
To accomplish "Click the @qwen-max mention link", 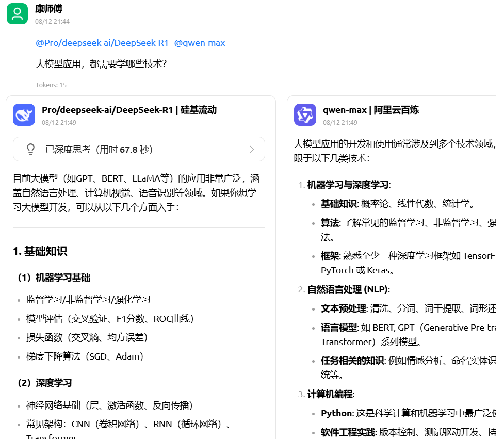I will click(x=200, y=43).
